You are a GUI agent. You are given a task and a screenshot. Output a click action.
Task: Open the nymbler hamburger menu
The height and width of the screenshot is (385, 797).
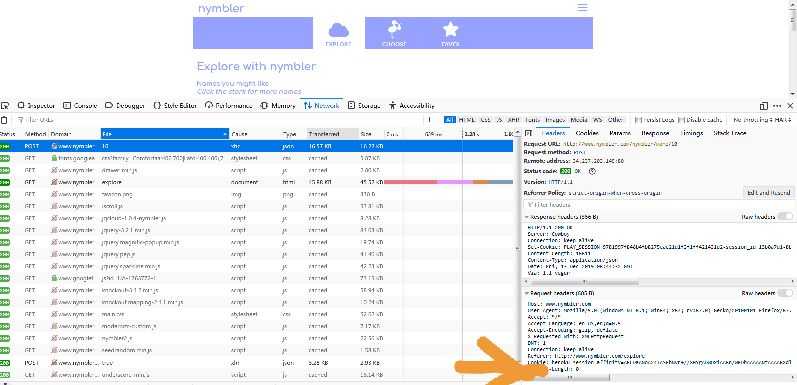point(582,8)
